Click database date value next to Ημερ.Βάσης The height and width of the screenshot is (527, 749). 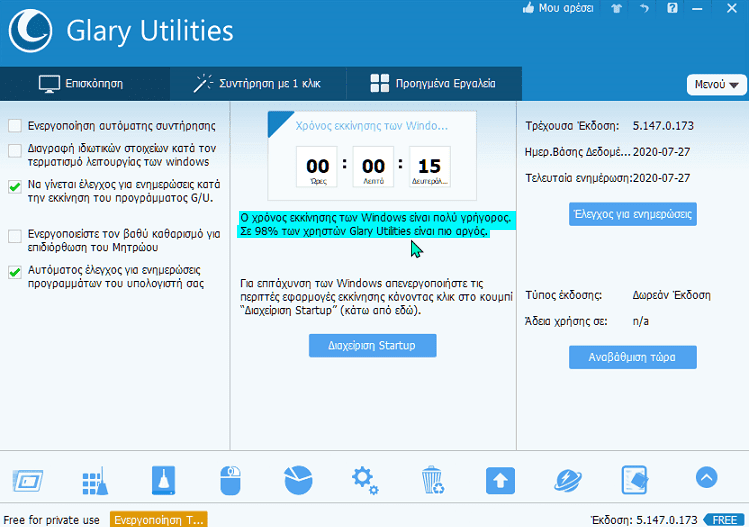[x=661, y=152]
